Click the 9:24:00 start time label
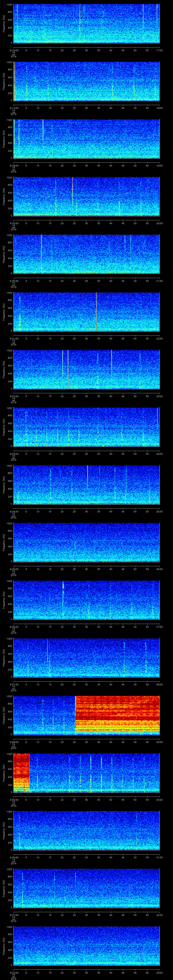The height and width of the screenshot is (980, 173). pos(14,511)
